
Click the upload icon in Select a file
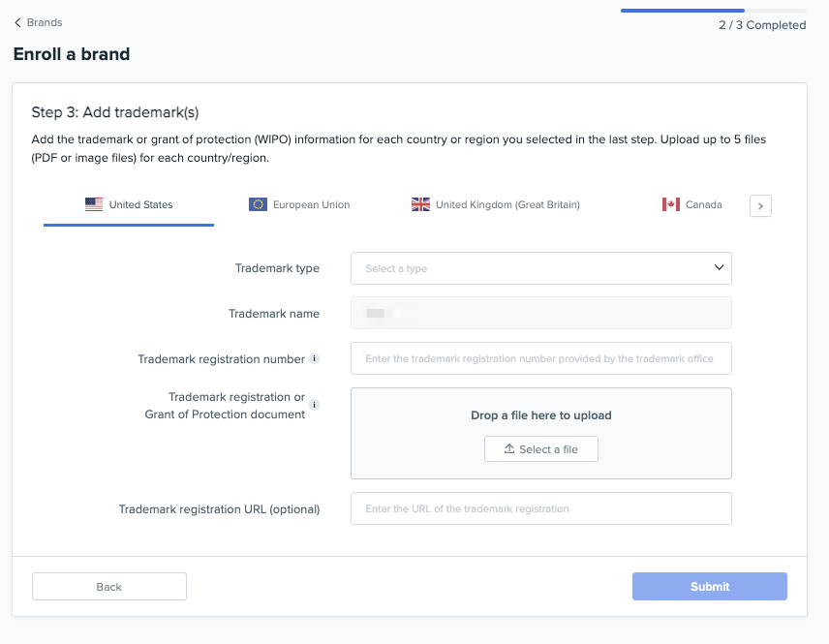click(509, 449)
